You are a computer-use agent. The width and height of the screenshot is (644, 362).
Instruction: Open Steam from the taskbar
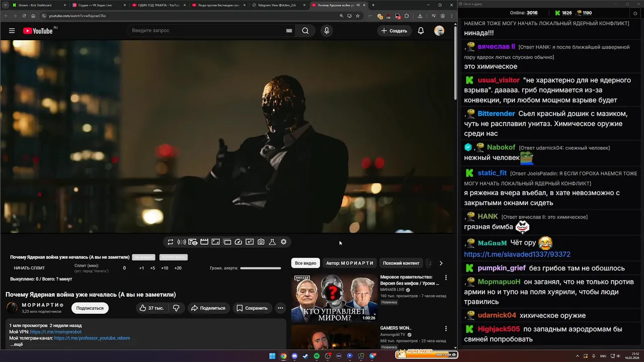(305, 356)
